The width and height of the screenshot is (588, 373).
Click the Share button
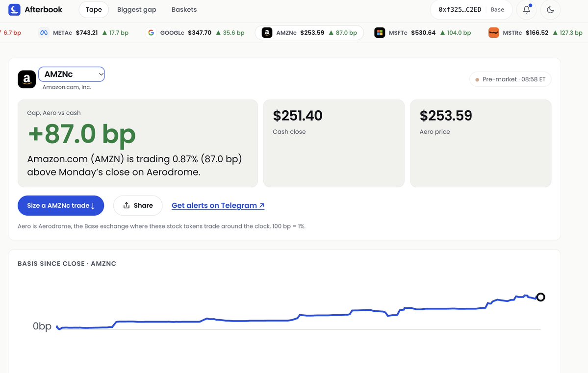[138, 205]
